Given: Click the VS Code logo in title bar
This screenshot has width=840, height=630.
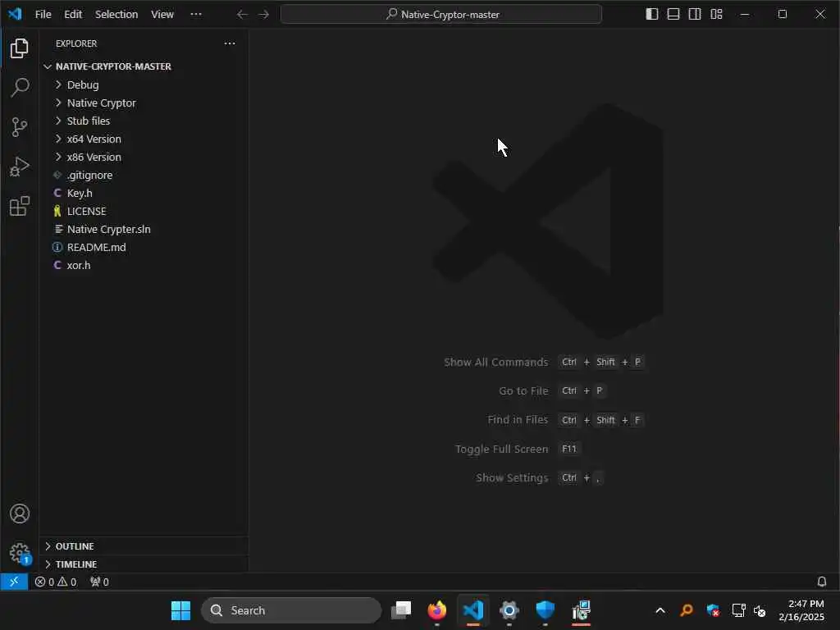Looking at the screenshot, I should (x=15, y=14).
